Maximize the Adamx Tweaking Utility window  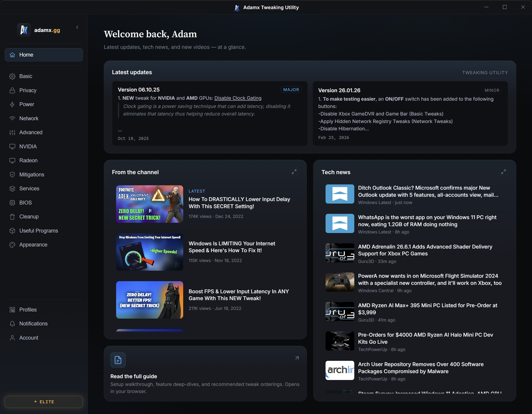tap(505, 7)
